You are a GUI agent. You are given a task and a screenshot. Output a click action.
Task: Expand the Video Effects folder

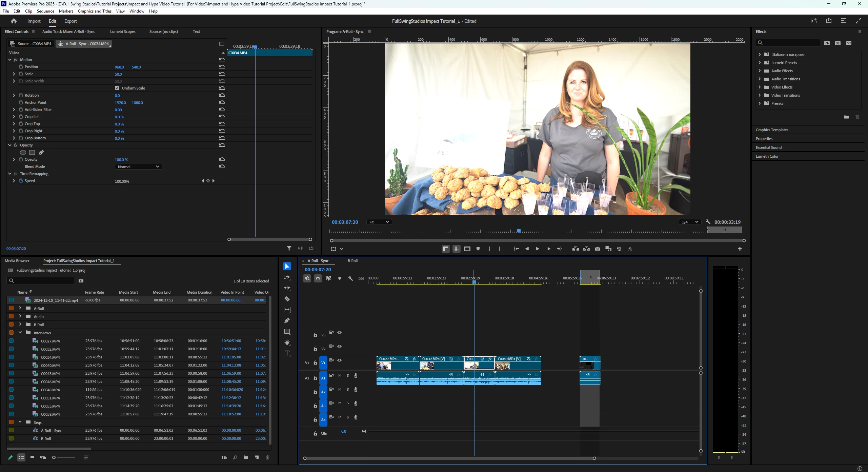[x=760, y=87]
